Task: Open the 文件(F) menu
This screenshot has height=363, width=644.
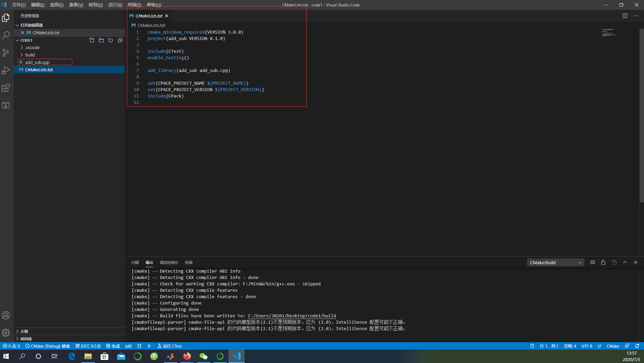Action: click(19, 5)
